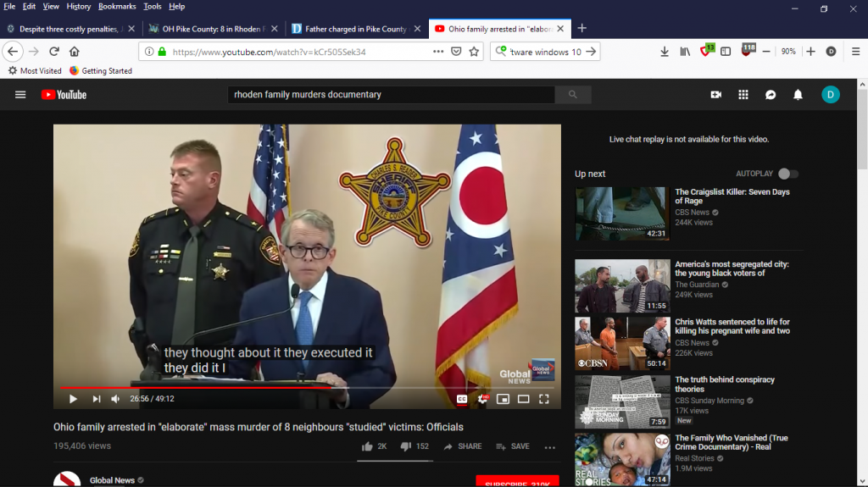Enter fullscreen mode on the video
Image resolution: width=868 pixels, height=487 pixels.
click(544, 398)
